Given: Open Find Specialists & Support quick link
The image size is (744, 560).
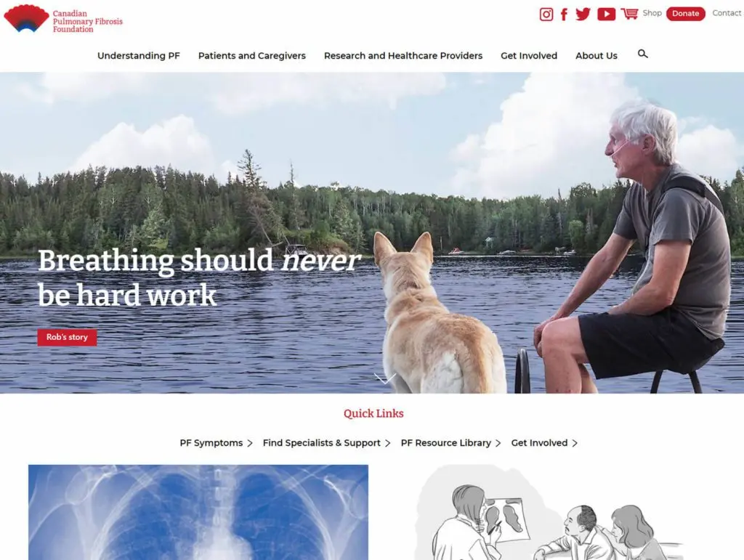Looking at the screenshot, I should pos(326,443).
